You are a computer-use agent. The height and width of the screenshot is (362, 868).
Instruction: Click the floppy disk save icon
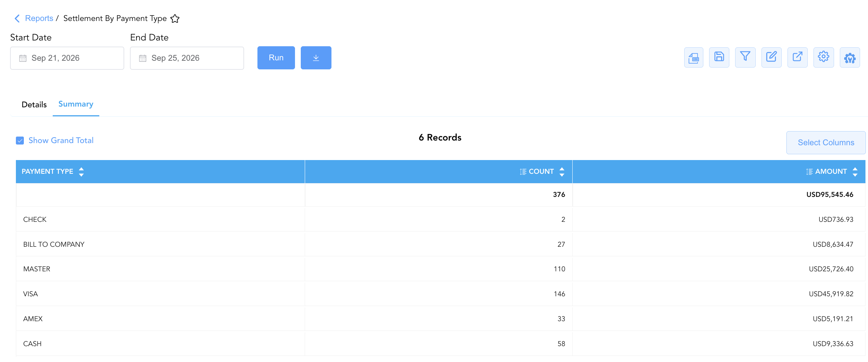click(x=719, y=57)
